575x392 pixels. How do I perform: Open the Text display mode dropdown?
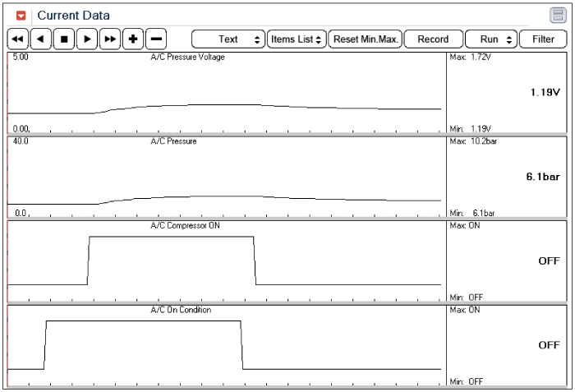(228, 39)
